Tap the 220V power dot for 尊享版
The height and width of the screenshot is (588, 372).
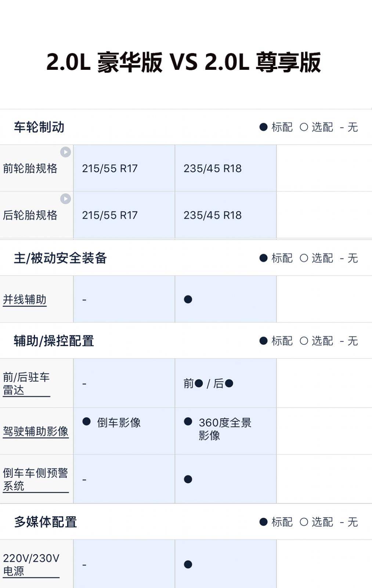click(x=188, y=564)
